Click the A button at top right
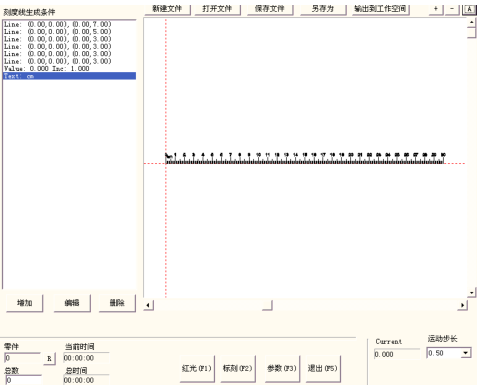The image size is (479, 391). 469,9
